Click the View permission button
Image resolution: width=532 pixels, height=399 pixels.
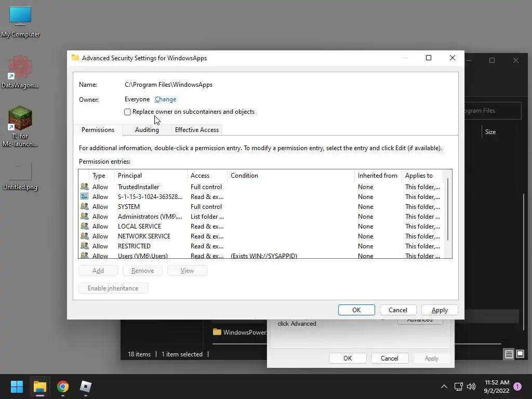[x=187, y=270]
